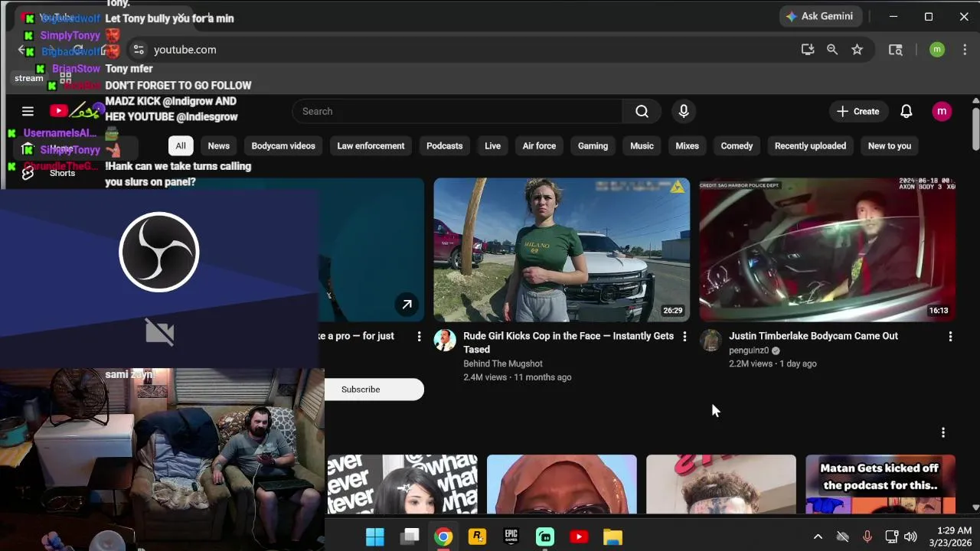Open Chrome's three-dot menu
The width and height of the screenshot is (980, 551).
[965, 50]
